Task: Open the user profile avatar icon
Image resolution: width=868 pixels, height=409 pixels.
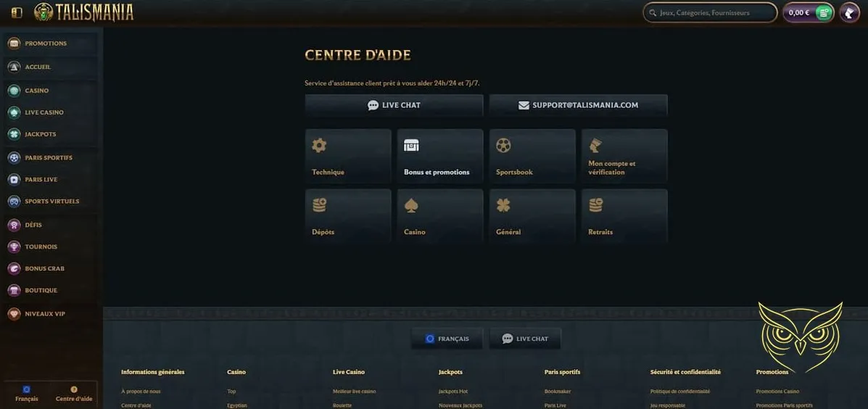Action: [x=849, y=12]
